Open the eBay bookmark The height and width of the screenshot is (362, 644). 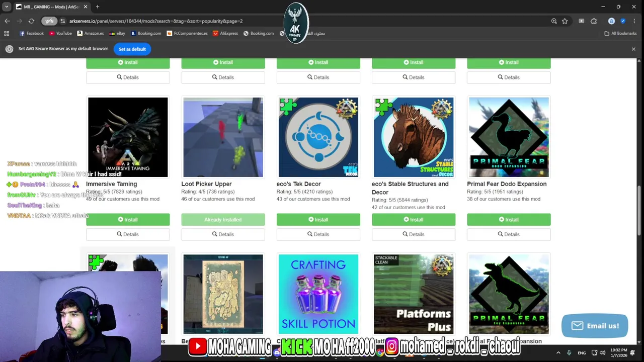117,33
